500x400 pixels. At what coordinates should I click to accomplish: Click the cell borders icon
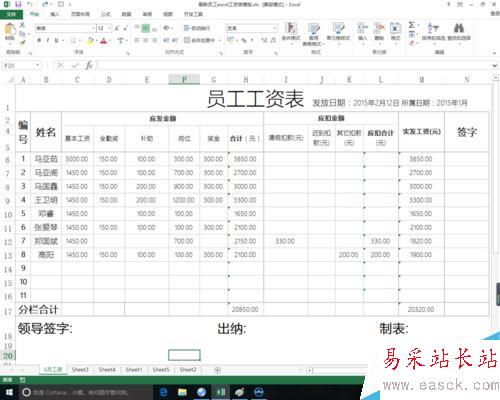pyautogui.click(x=73, y=41)
